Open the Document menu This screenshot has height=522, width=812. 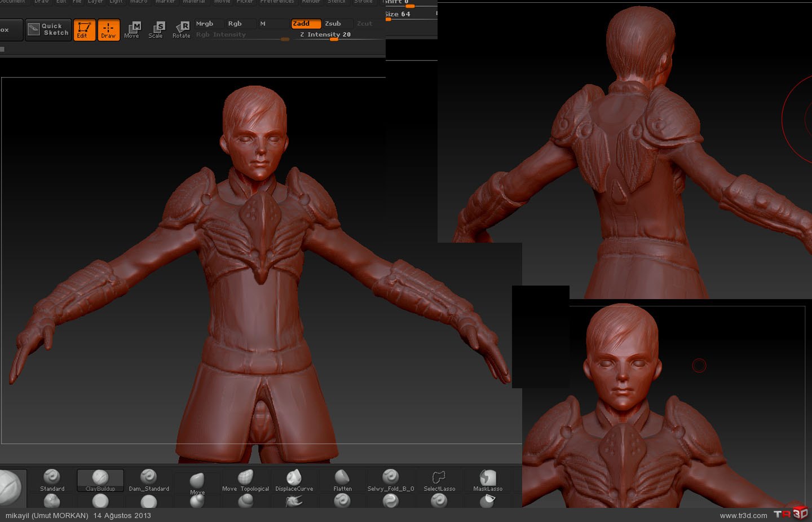pyautogui.click(x=12, y=2)
